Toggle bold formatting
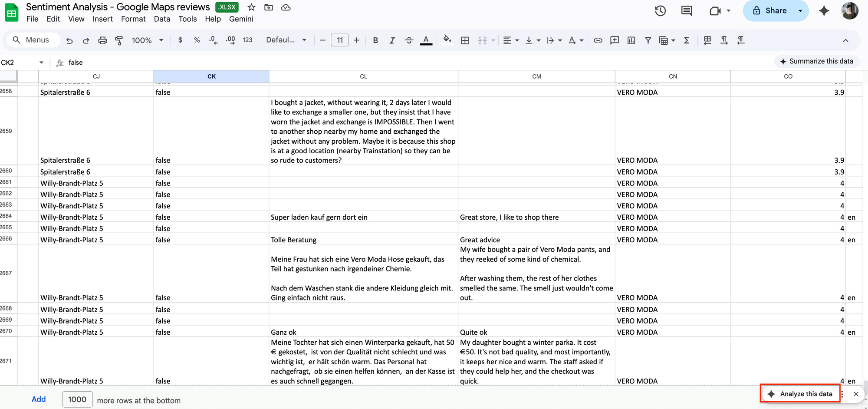This screenshot has width=868, height=409. pos(375,40)
